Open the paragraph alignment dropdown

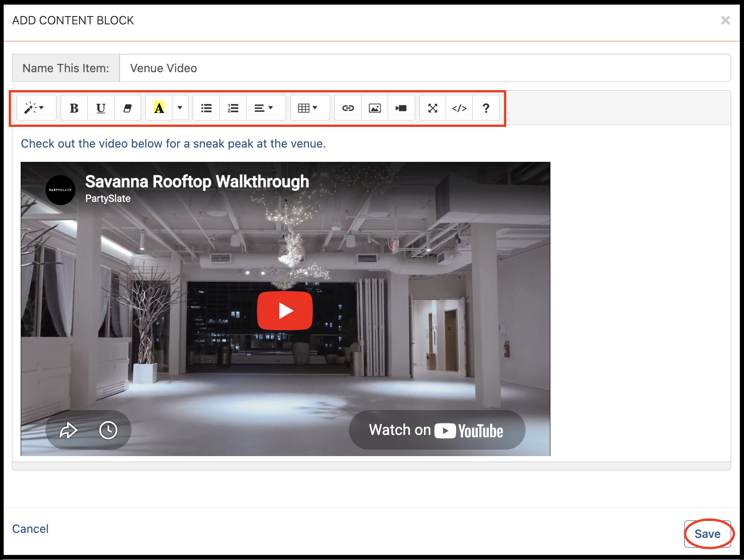coord(266,108)
